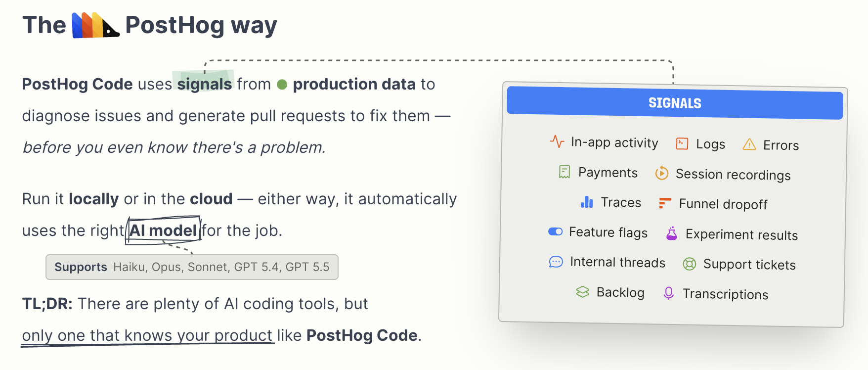Screen dimensions: 868x370
Task: Click the Backlog stack icon
Action: tap(583, 292)
